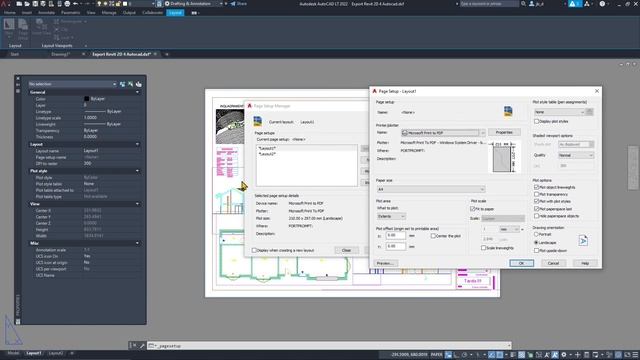The image size is (640, 360).
Task: Collapse the Plot style section in Properties palette
Action: [x=137, y=171]
